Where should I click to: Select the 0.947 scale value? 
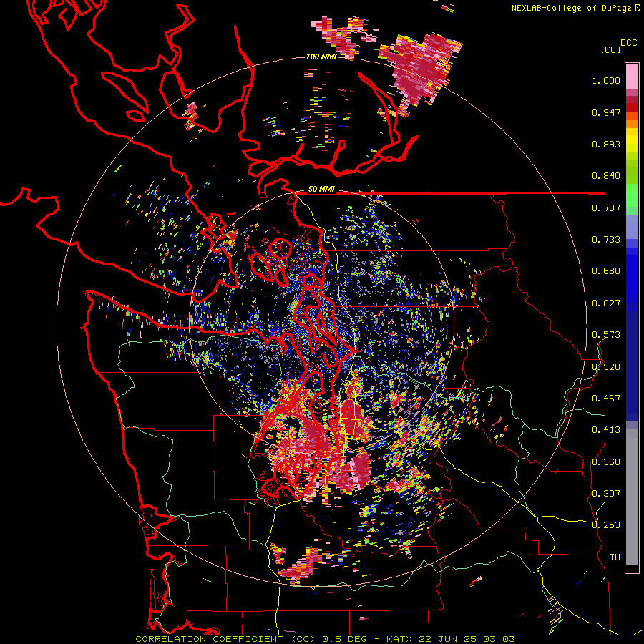(606, 112)
